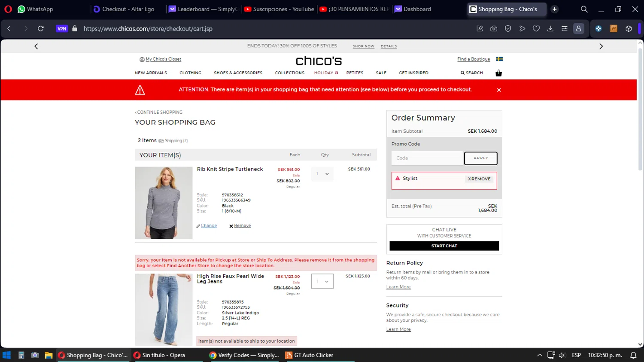The width and height of the screenshot is (644, 362).
Task: Click the orange extension icon in toolbar
Action: [614, 29]
